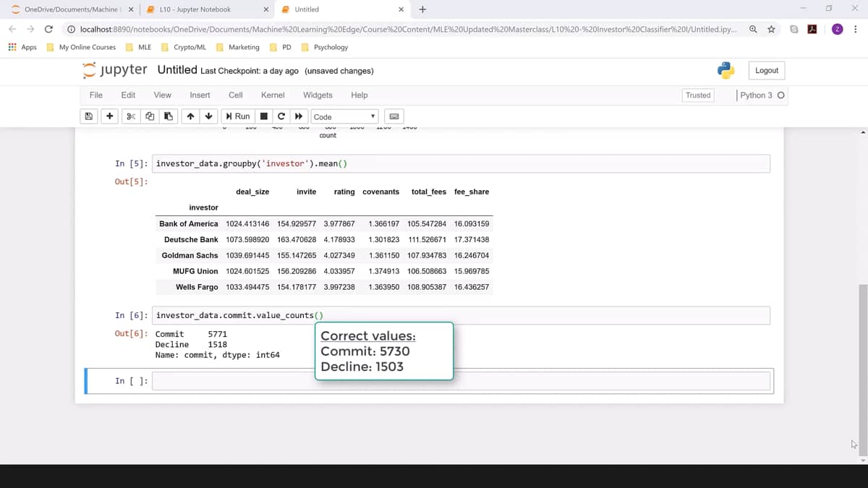
Task: Open the zoom magnifier icon in address bar
Action: pyautogui.click(x=753, y=29)
